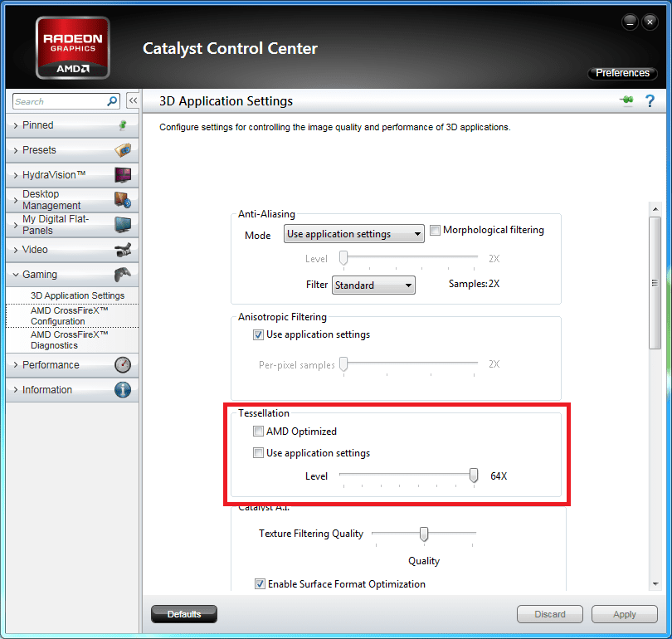Expand the Information section
Screen dimensions: 672x639
[72, 389]
